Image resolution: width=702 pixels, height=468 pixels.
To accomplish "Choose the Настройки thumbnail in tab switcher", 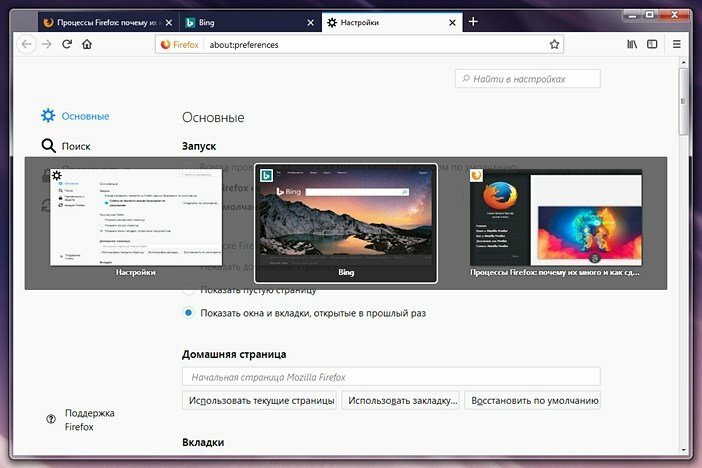I will click(x=136, y=223).
